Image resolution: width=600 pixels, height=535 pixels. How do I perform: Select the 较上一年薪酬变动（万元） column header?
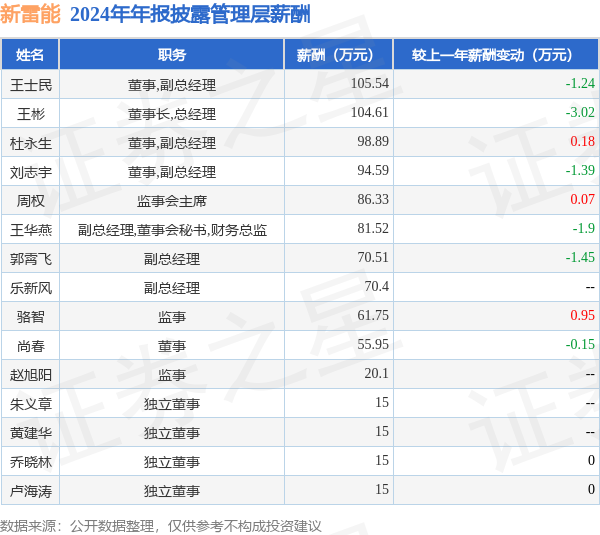[496, 55]
